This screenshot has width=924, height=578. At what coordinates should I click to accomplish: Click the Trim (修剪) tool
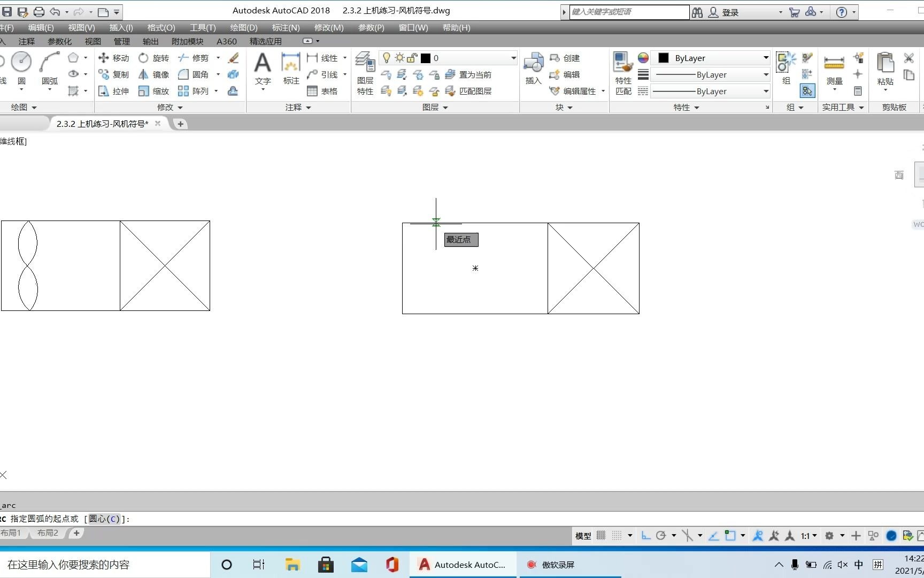coord(194,58)
